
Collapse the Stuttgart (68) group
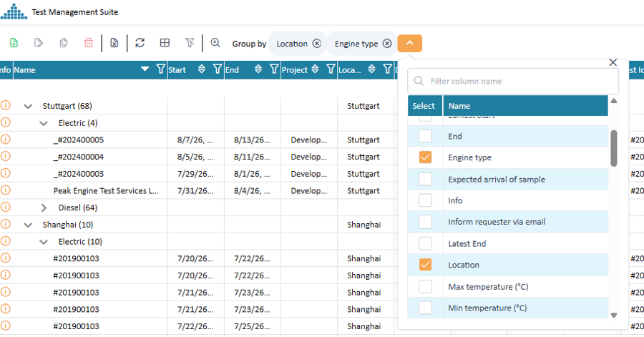click(28, 107)
